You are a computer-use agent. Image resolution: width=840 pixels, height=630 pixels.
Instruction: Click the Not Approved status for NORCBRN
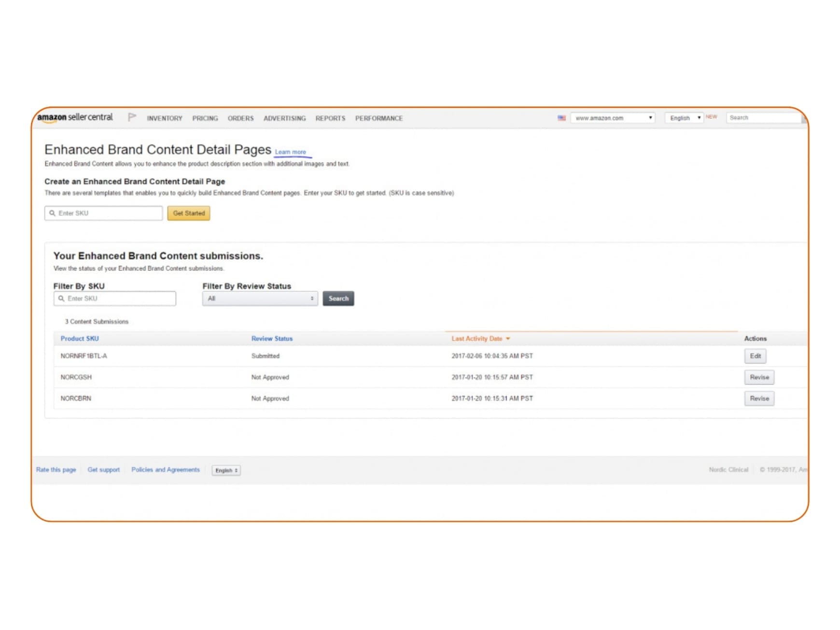(270, 398)
